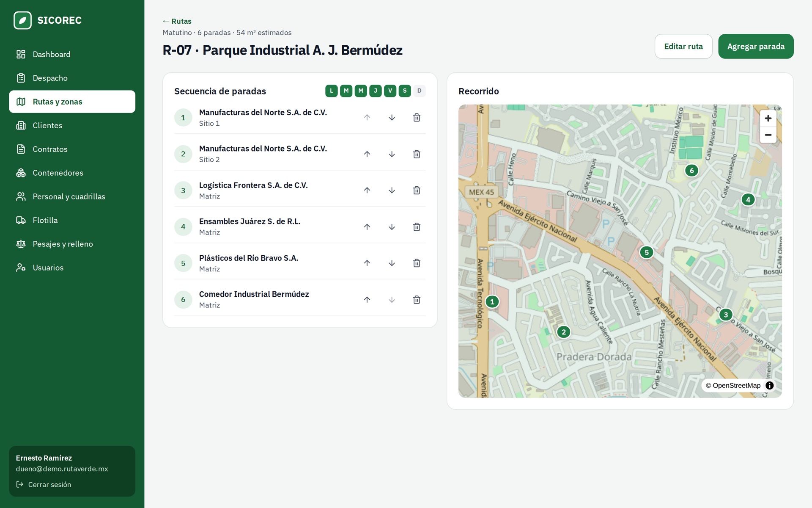Toggle the S (sábado) day badge
The image size is (812, 508).
(405, 91)
